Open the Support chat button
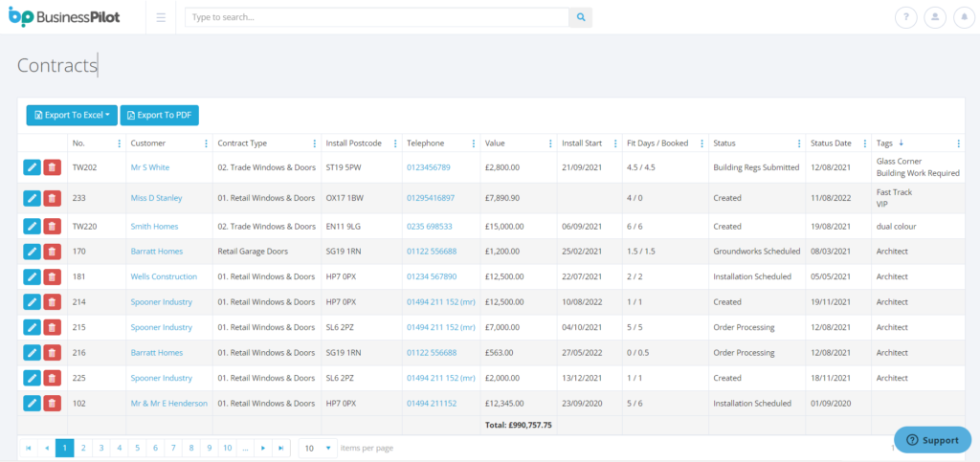 click(x=932, y=440)
